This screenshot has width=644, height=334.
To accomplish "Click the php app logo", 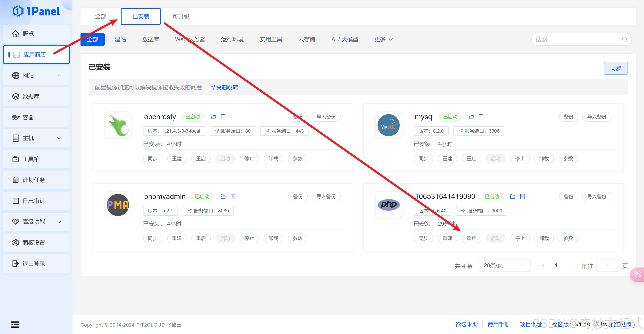I will (x=388, y=205).
